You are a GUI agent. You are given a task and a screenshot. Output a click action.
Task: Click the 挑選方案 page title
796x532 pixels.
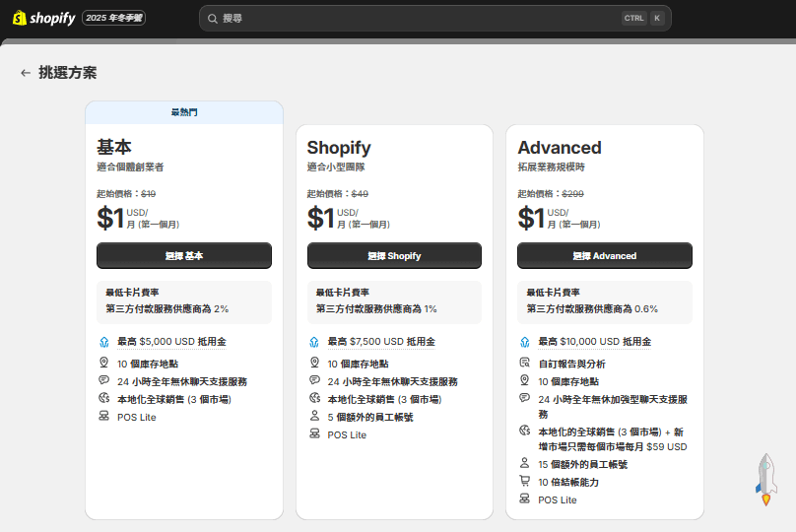coord(68,73)
